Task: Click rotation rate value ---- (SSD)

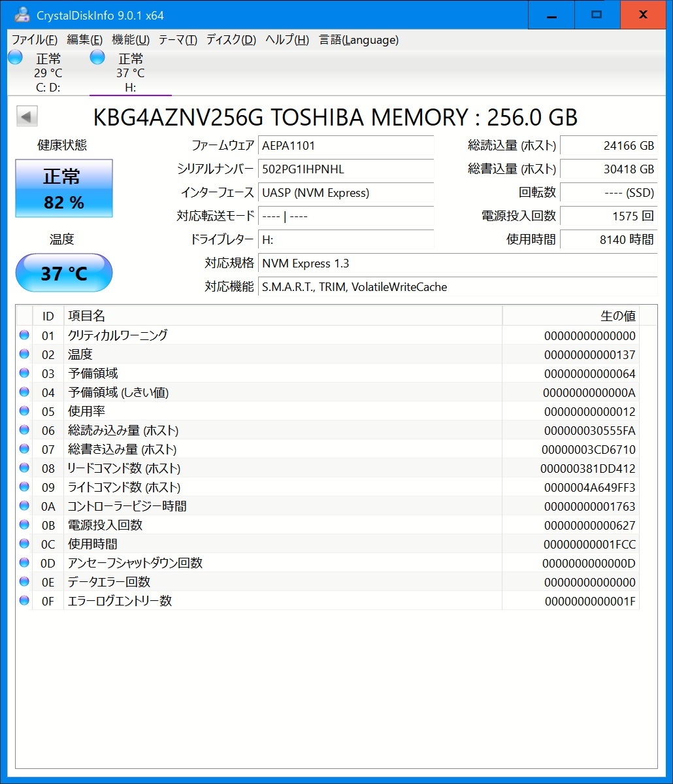Action: tap(608, 192)
